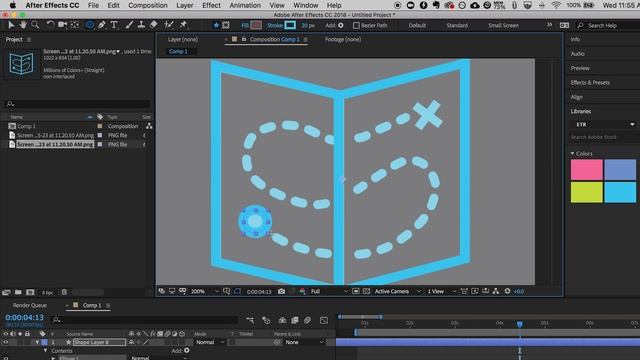Image resolution: width=640 pixels, height=360 pixels.
Task: Toggle the Motion Blur switch in timeline header
Action: click(x=307, y=320)
